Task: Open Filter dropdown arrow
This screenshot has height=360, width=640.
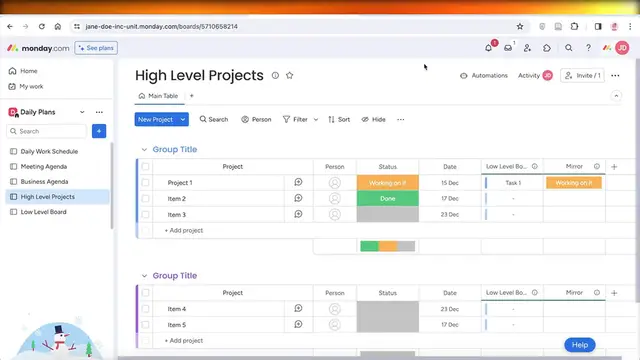Action: (316, 120)
